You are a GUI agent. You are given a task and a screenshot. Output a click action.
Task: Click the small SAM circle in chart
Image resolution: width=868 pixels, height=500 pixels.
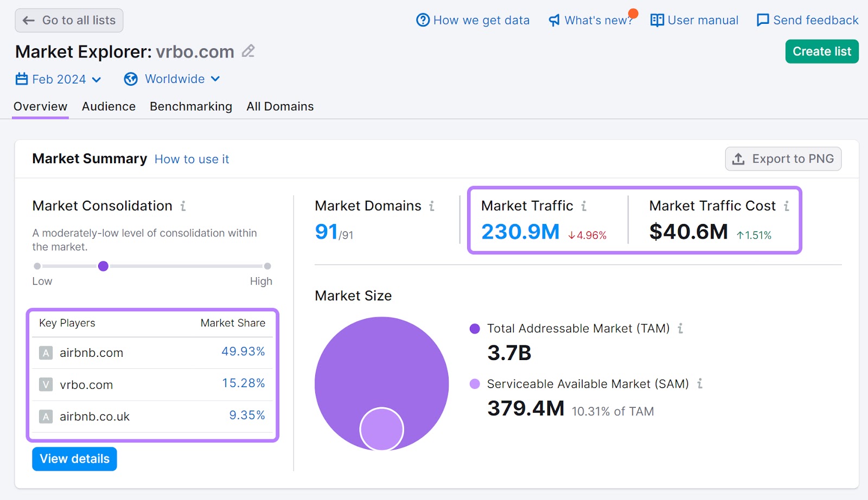click(382, 430)
